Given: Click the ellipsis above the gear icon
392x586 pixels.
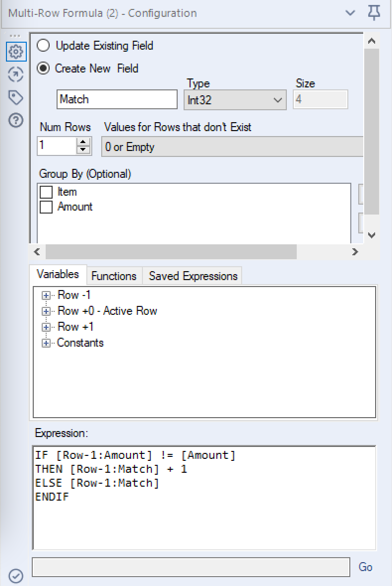Looking at the screenshot, I should point(15,35).
